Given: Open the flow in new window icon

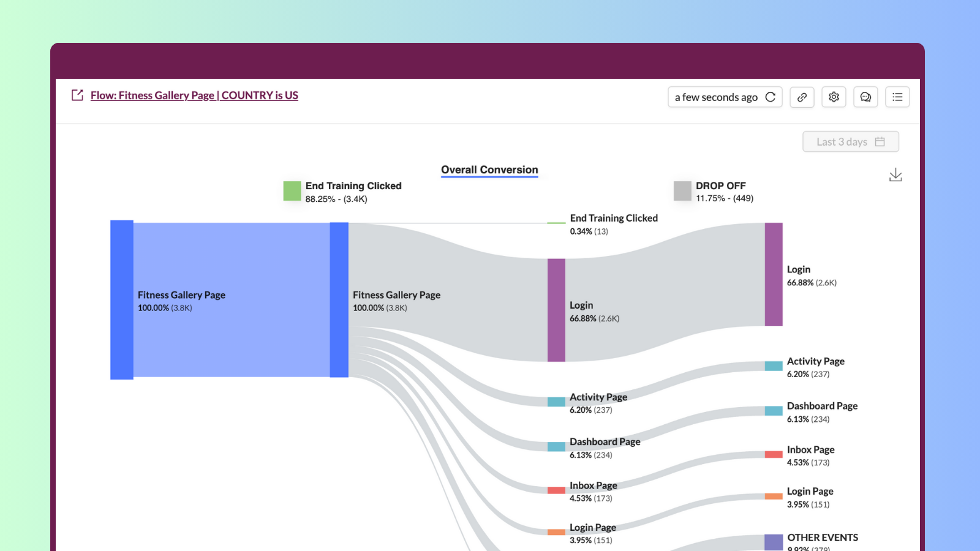Looking at the screenshot, I should [x=76, y=95].
